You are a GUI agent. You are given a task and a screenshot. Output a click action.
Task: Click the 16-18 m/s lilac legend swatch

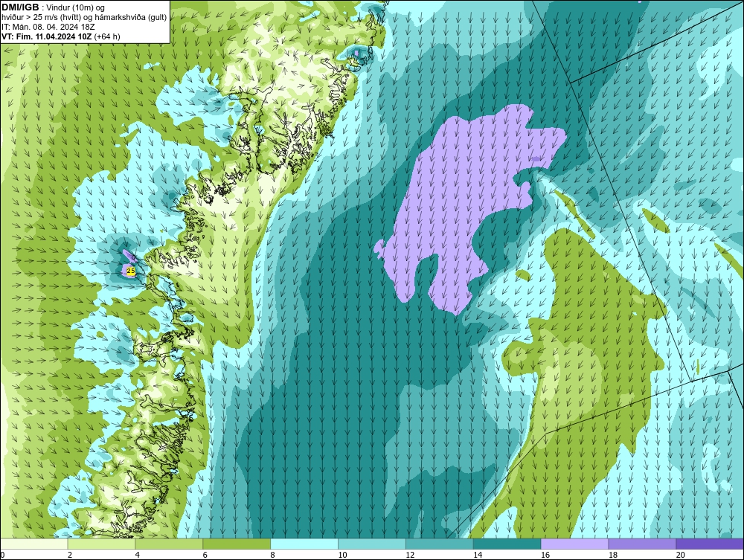pos(574,544)
